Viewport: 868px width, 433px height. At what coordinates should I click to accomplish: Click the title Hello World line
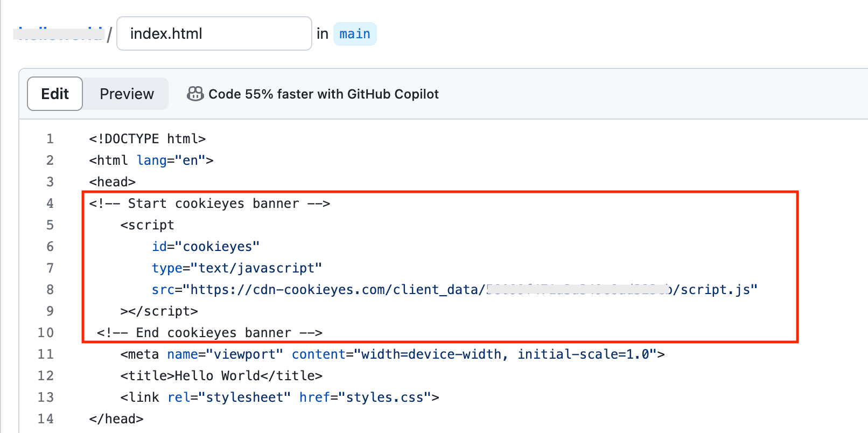(221, 376)
